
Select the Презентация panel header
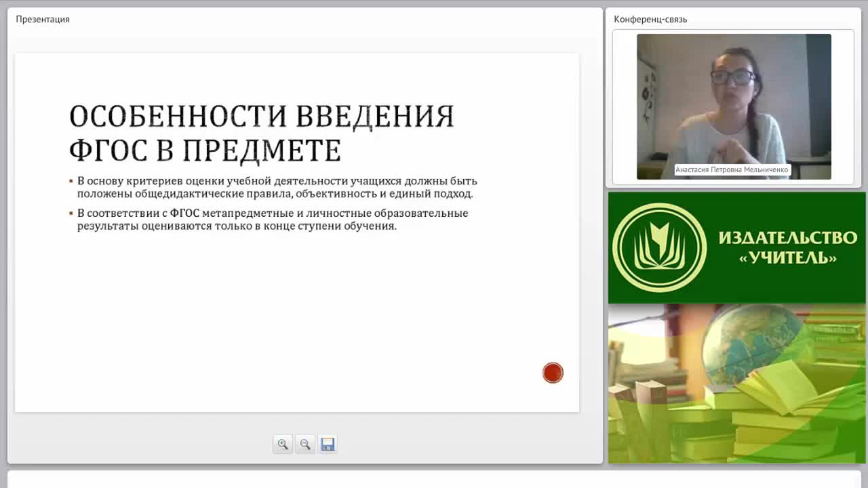43,19
